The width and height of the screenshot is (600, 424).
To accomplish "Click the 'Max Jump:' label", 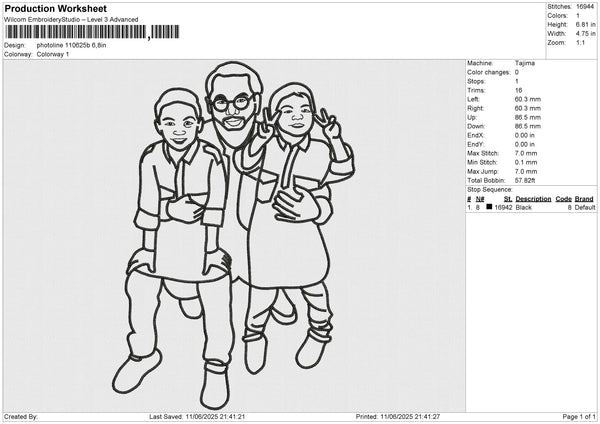I will [x=483, y=171].
